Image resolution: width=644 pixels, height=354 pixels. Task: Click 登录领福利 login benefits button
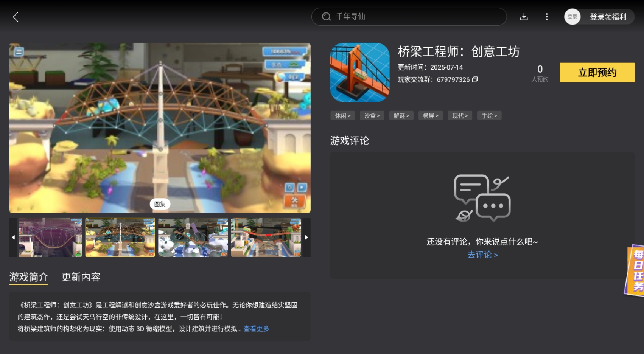click(608, 17)
